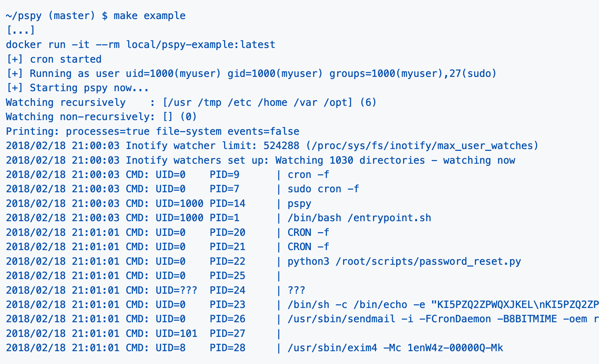599x364 pixels.
Task: Click the '[+] Starting pspy now...' line
Action: (78, 88)
